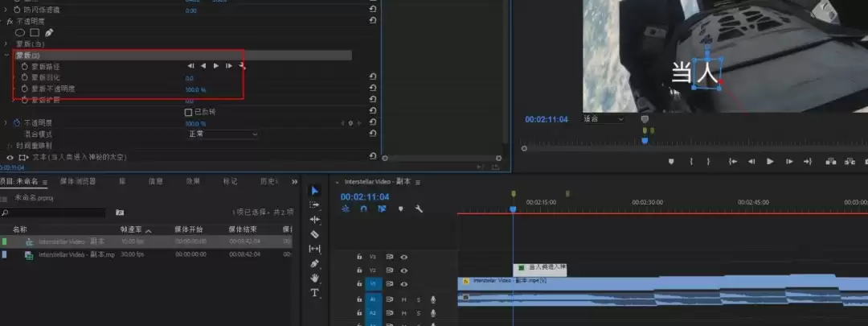The height and width of the screenshot is (326, 868).
Task: Track selected mask forward
Action: 216,66
